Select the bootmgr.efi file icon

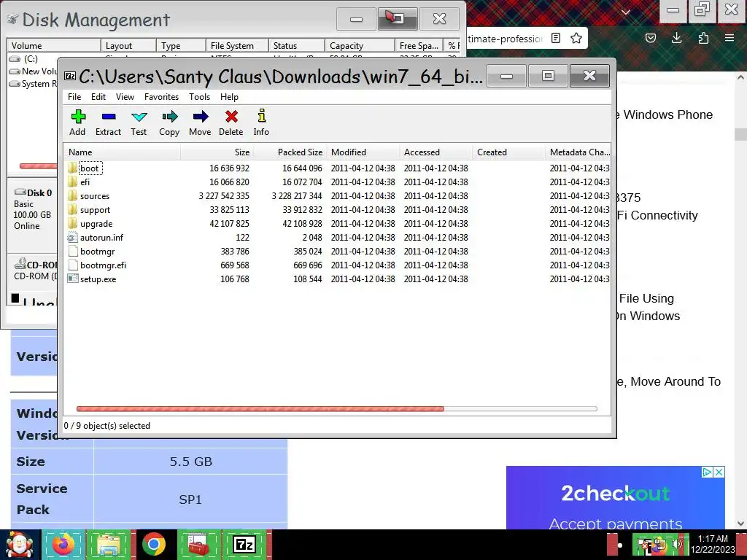72,265
